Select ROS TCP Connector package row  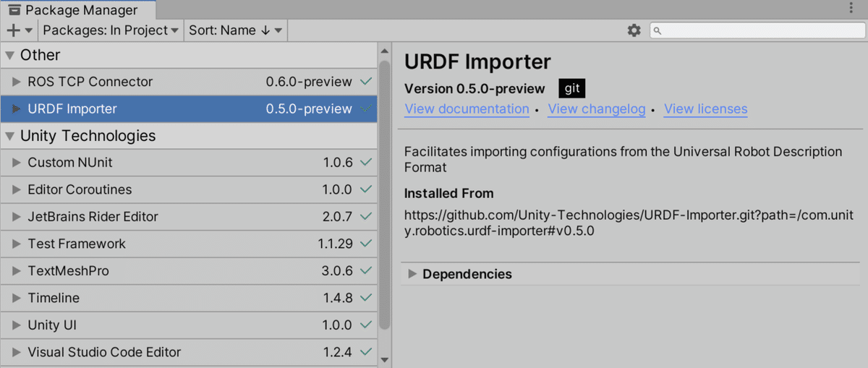tap(189, 82)
